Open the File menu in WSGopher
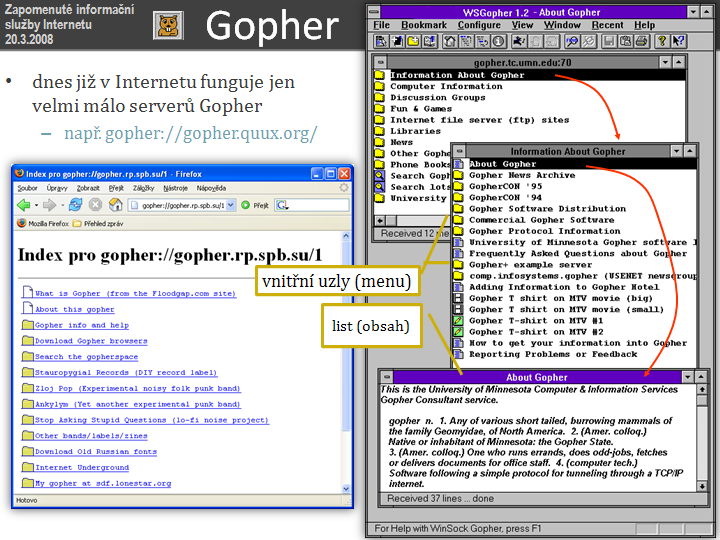The image size is (720, 540). (x=381, y=25)
